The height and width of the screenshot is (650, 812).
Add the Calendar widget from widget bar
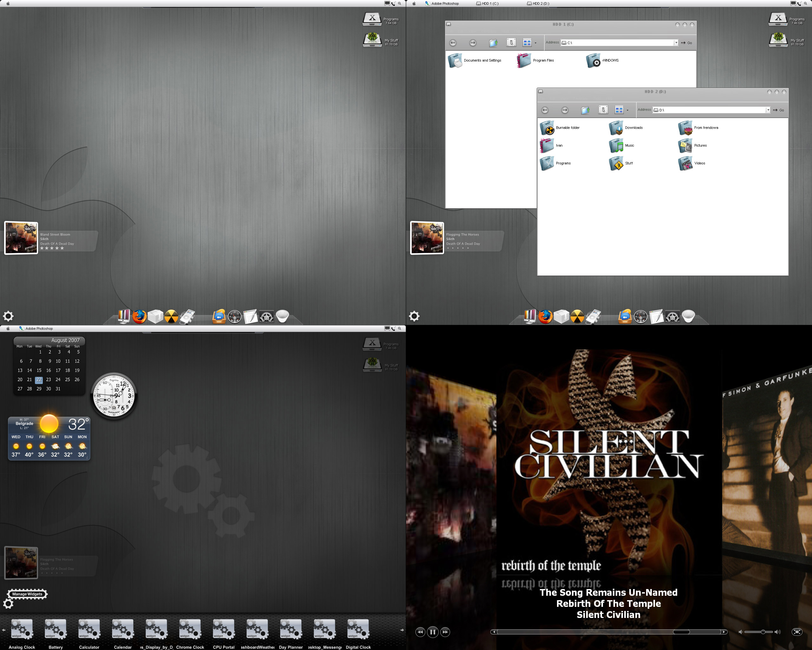click(x=123, y=634)
